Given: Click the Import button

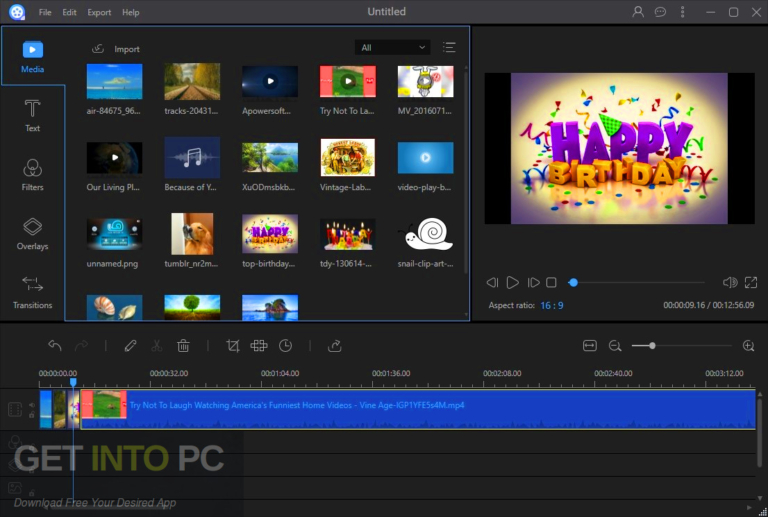Looking at the screenshot, I should [116, 49].
